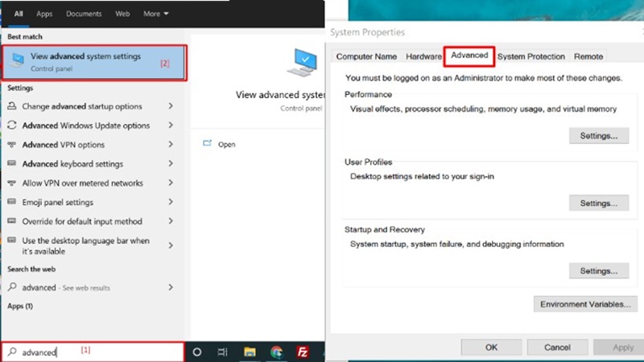The width and height of the screenshot is (644, 362).
Task: Click the Advanced VPN options icon
Action: [x=12, y=145]
